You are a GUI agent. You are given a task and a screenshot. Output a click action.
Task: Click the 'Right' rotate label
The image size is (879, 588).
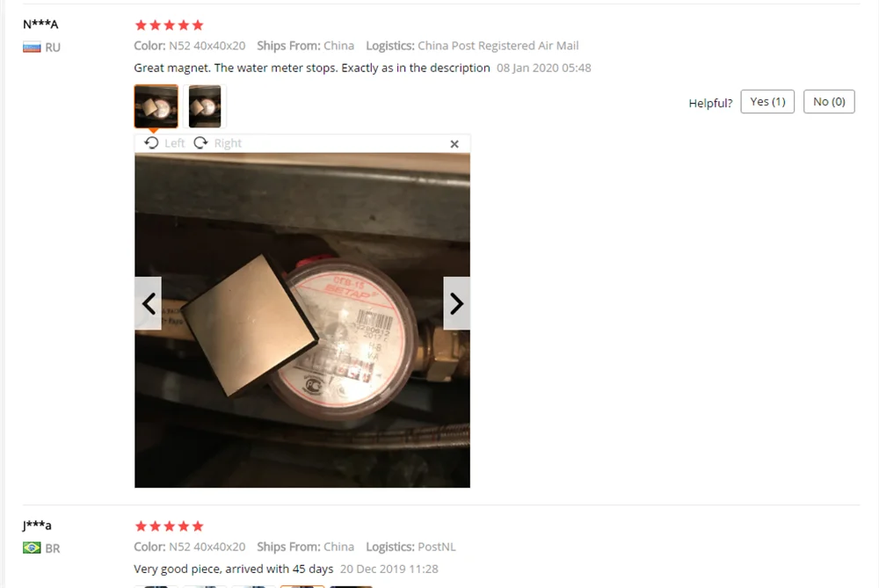(x=228, y=143)
